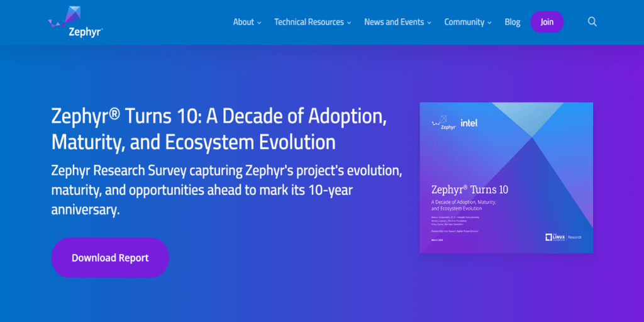The width and height of the screenshot is (644, 322).
Task: Click the Zephyr Turns 10 headline
Action: (x=219, y=130)
